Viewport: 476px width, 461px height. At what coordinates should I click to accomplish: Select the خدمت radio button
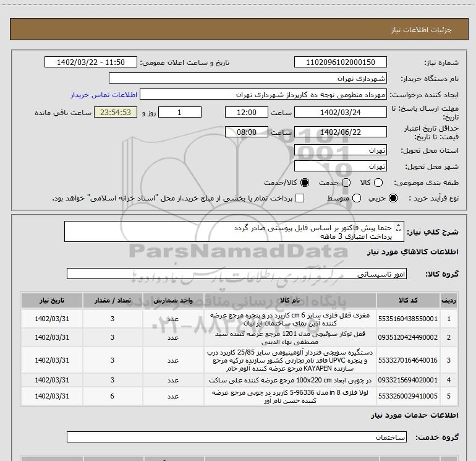coord(346,183)
